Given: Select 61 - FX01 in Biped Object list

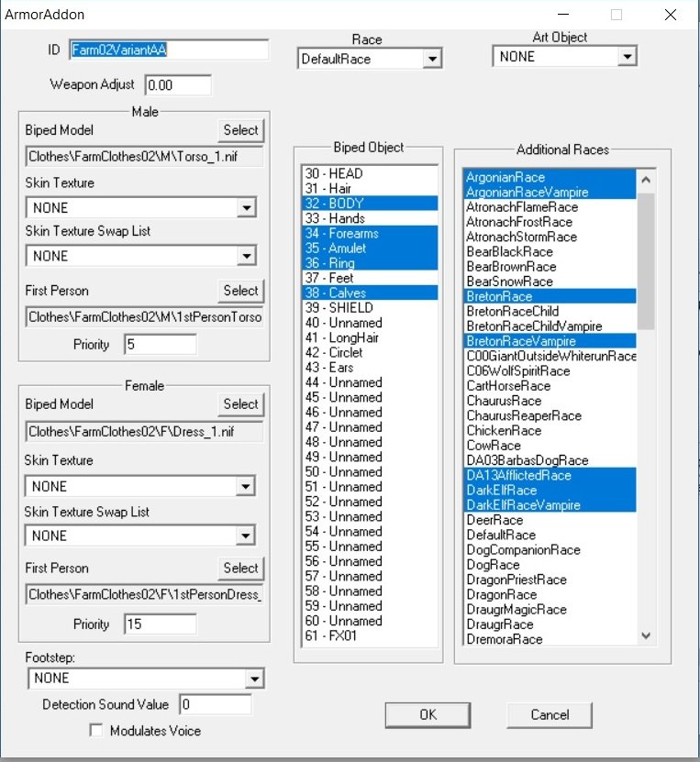Looking at the screenshot, I should pyautogui.click(x=370, y=636).
